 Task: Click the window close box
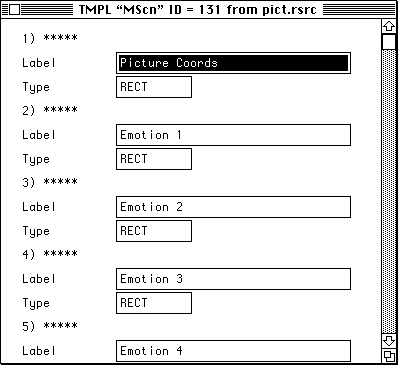pos(14,10)
